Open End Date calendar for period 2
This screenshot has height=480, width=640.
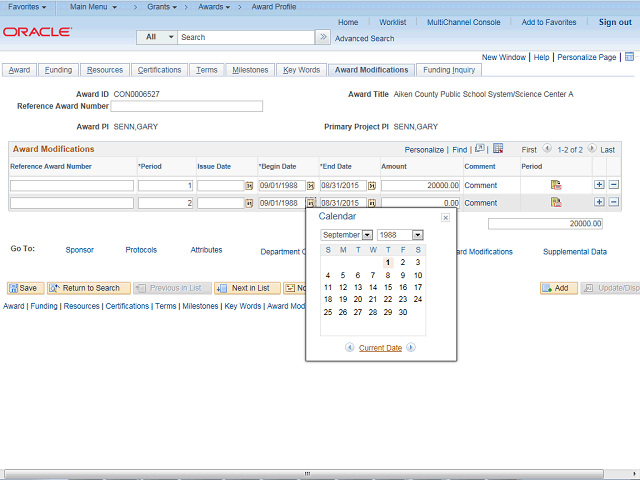(372, 203)
